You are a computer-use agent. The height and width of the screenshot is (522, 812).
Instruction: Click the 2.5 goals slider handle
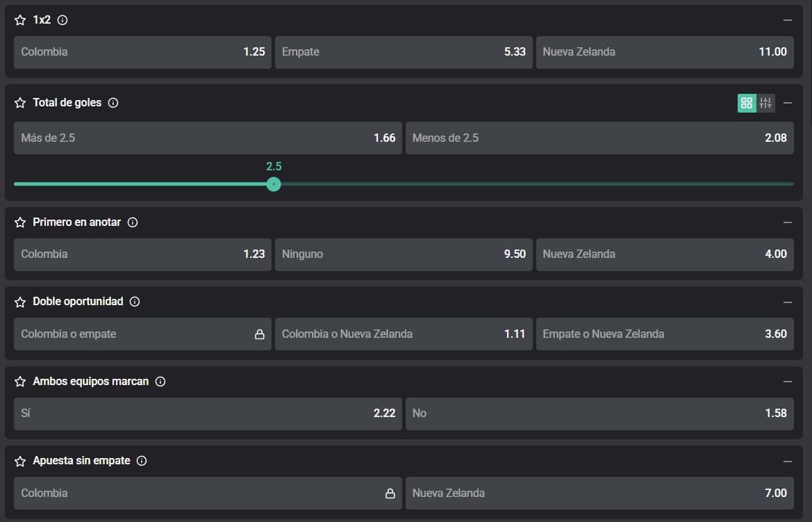click(274, 184)
